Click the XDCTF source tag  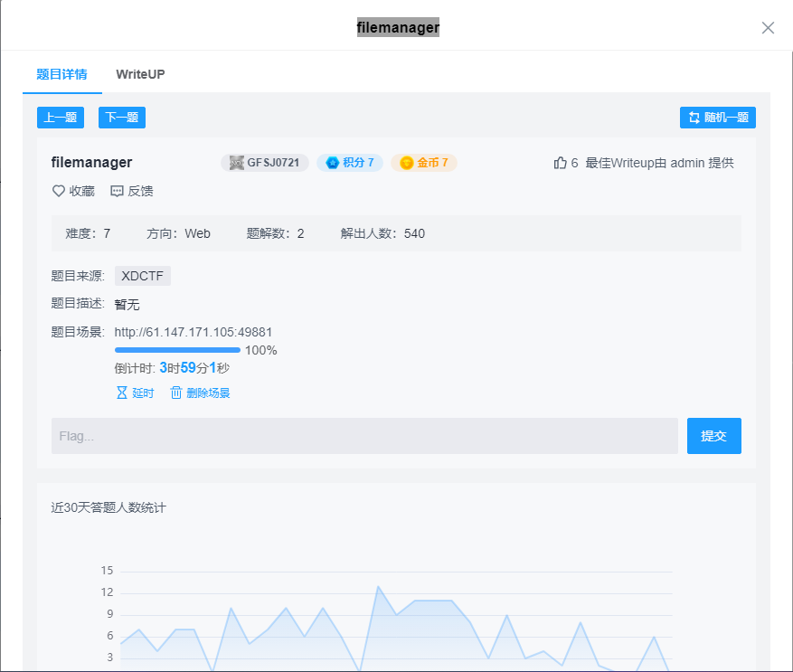[x=143, y=276]
